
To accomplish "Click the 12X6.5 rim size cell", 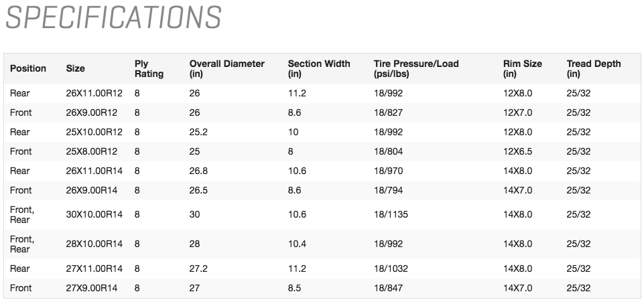I will point(517,151).
